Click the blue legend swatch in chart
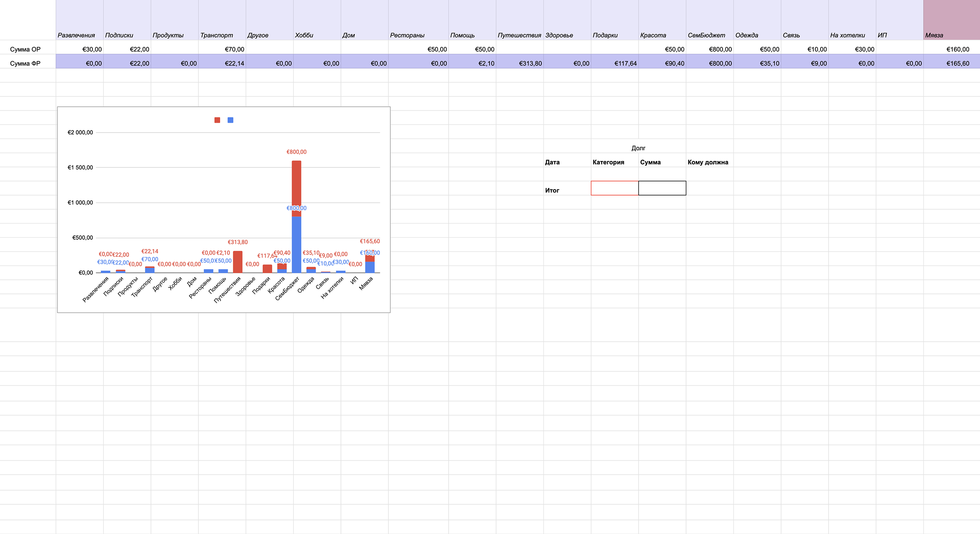 (231, 120)
